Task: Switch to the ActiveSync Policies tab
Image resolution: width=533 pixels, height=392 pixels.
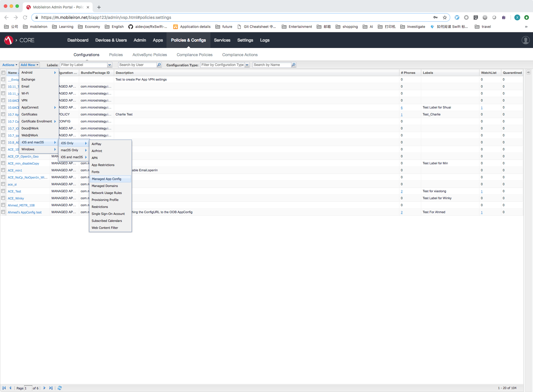Action: 150,55
